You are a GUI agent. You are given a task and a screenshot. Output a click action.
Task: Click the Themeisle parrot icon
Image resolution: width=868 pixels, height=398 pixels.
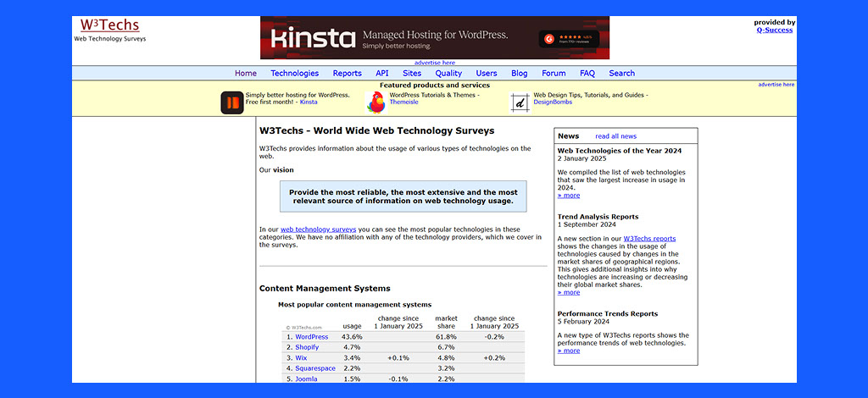[x=376, y=102]
